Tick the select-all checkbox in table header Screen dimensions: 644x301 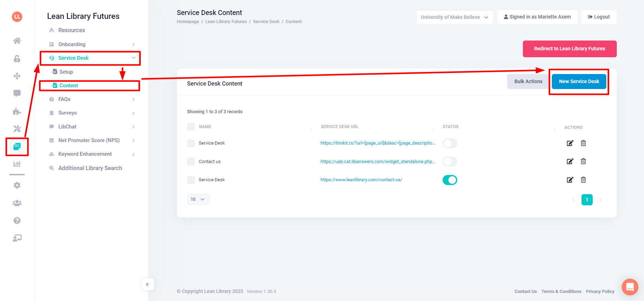(191, 126)
